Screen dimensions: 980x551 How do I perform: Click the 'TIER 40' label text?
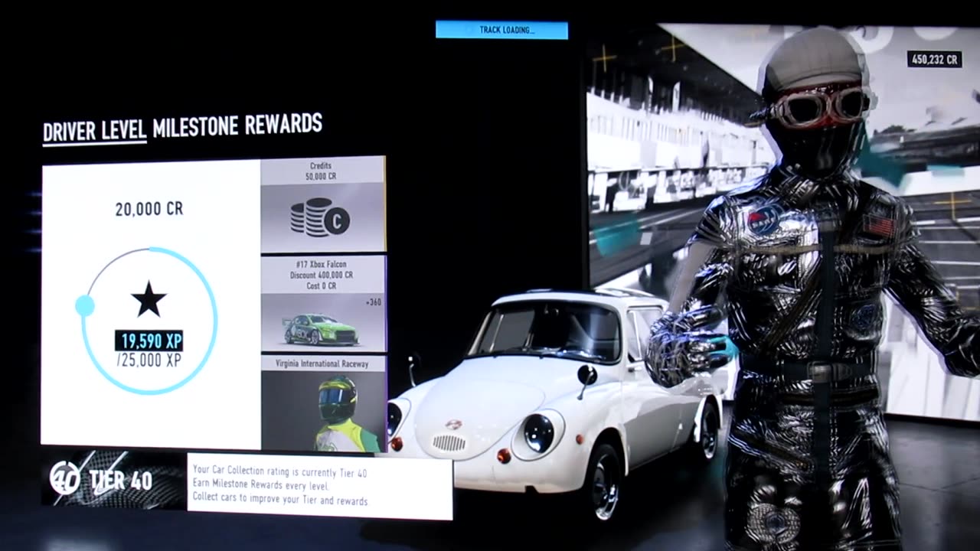click(120, 481)
